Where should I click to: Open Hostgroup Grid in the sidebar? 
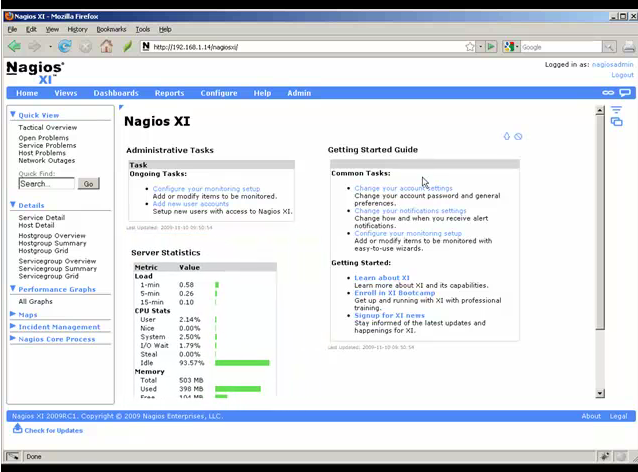[x=43, y=251]
